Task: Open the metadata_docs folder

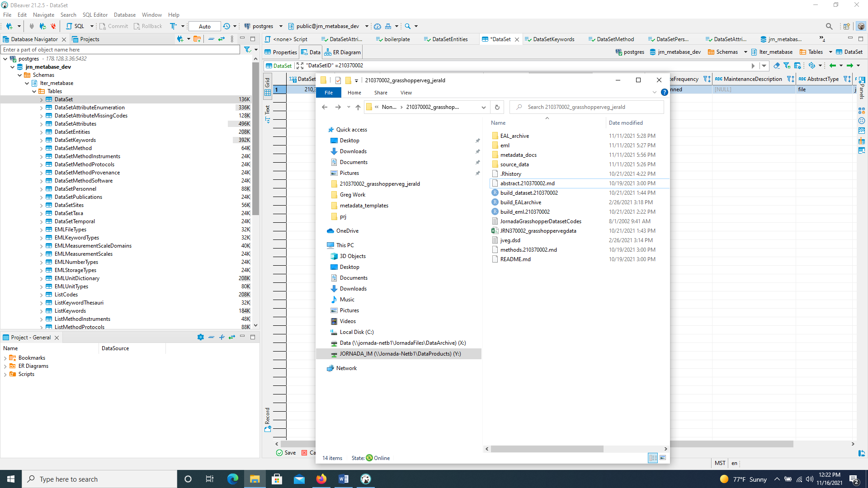Action: [x=518, y=155]
